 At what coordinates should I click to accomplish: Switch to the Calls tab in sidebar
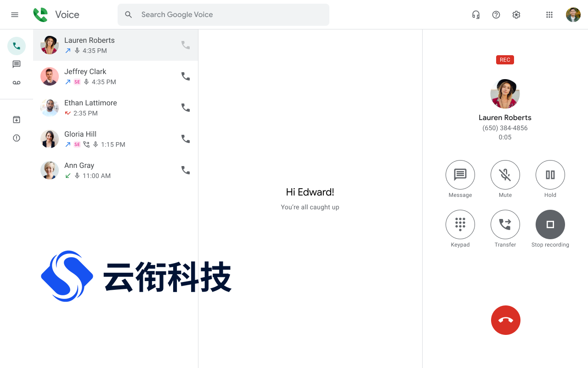click(x=17, y=46)
